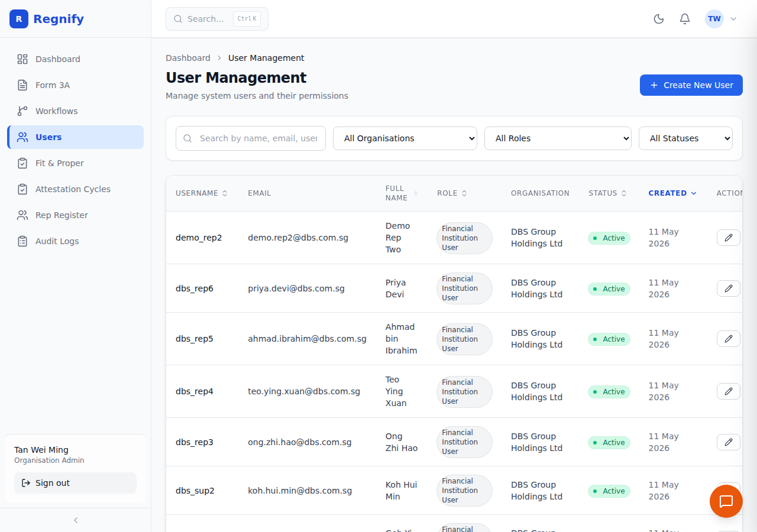Go to Form 3A page
The width and height of the screenshot is (757, 532).
(76, 85)
